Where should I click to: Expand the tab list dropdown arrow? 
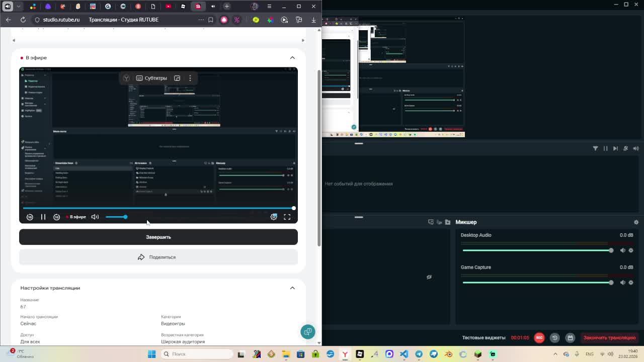point(19,6)
